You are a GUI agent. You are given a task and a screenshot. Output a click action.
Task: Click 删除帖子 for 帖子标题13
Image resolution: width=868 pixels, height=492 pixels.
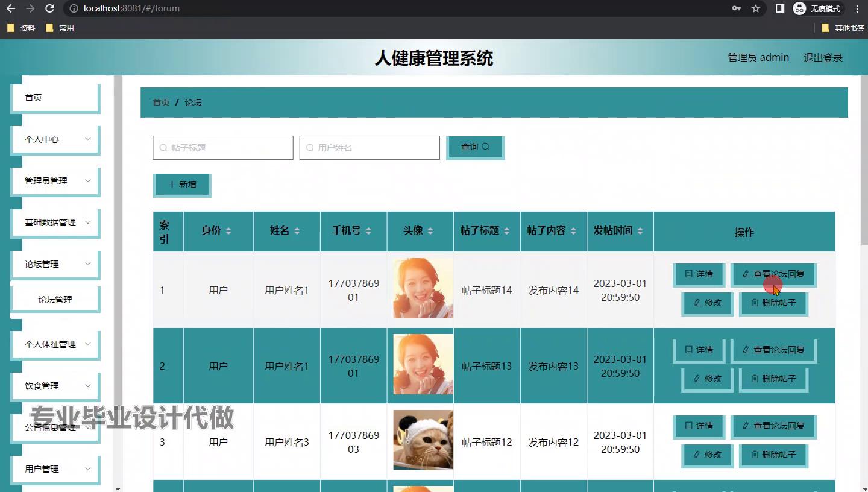click(x=773, y=379)
